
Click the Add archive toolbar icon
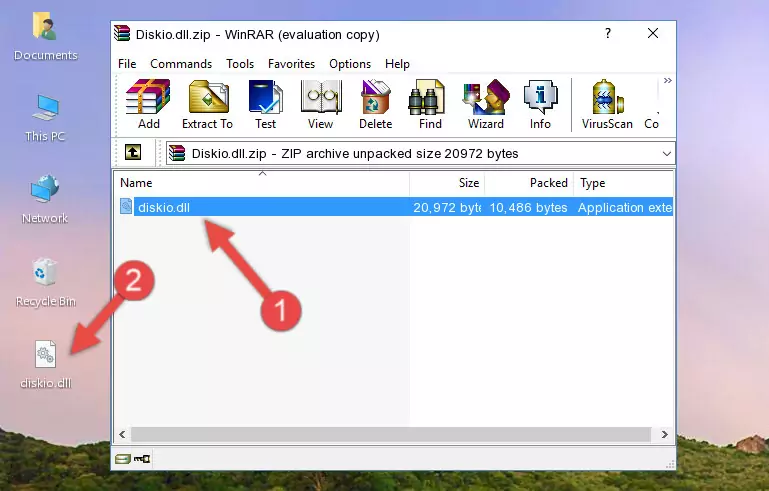[x=148, y=104]
